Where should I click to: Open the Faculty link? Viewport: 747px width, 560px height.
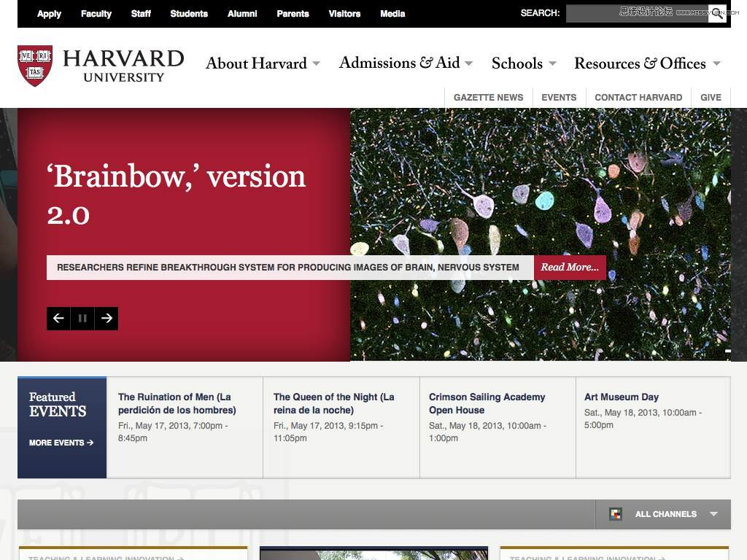click(96, 14)
